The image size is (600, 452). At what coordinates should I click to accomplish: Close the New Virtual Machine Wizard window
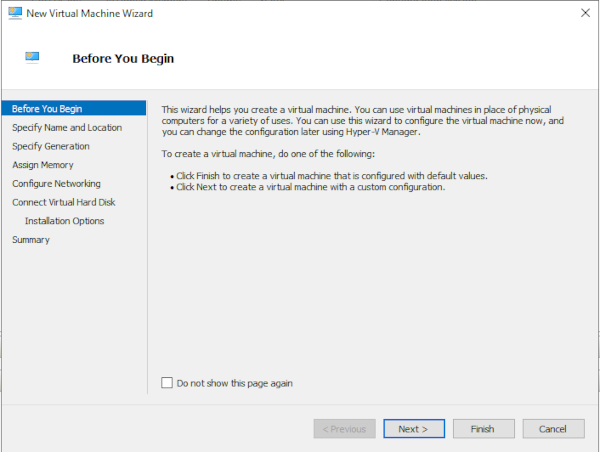click(583, 13)
